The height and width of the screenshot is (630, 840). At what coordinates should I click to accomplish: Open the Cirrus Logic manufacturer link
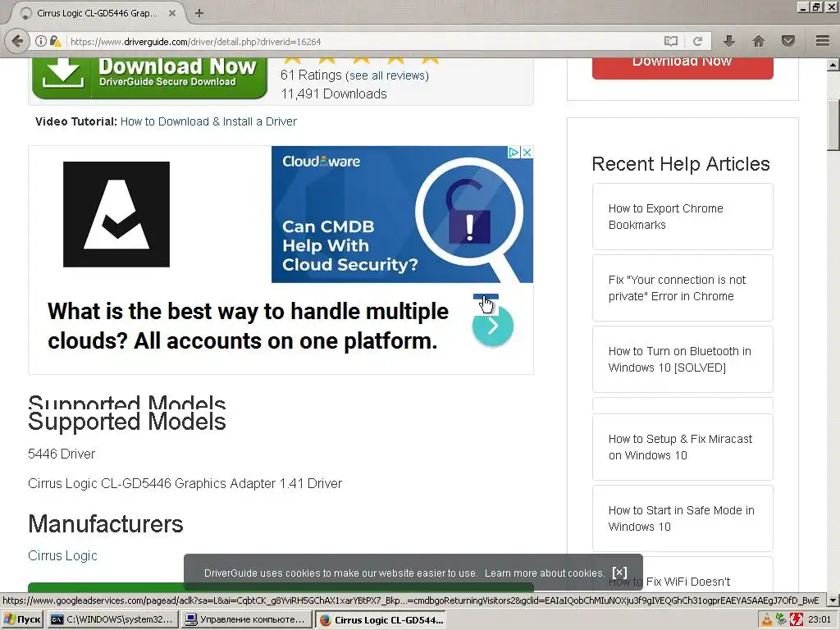[62, 555]
